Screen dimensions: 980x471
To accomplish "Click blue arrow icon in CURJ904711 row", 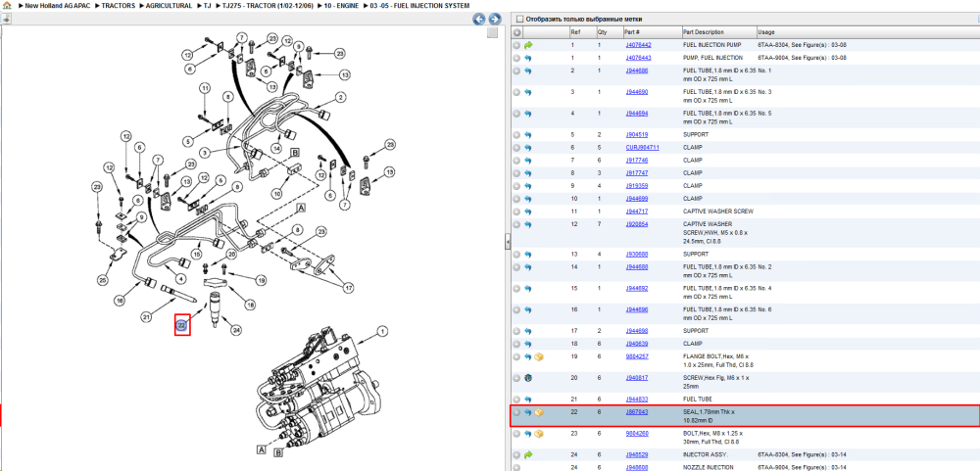I will pyautogui.click(x=528, y=148).
